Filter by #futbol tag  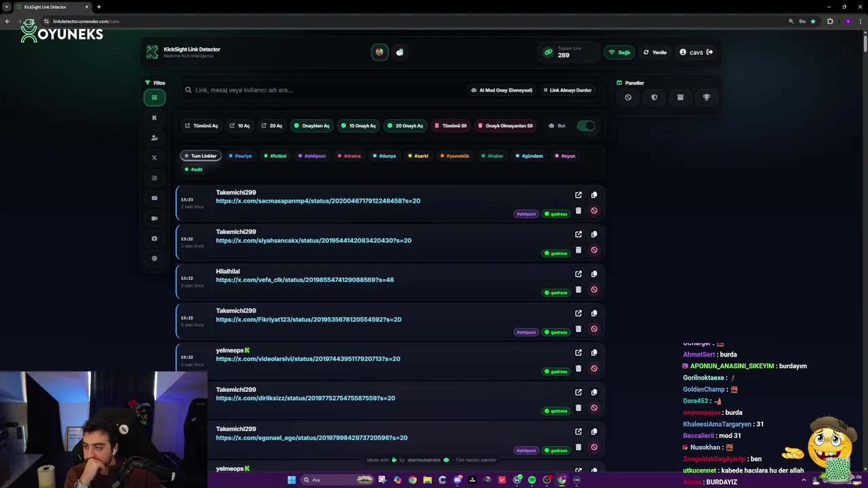pyautogui.click(x=275, y=156)
